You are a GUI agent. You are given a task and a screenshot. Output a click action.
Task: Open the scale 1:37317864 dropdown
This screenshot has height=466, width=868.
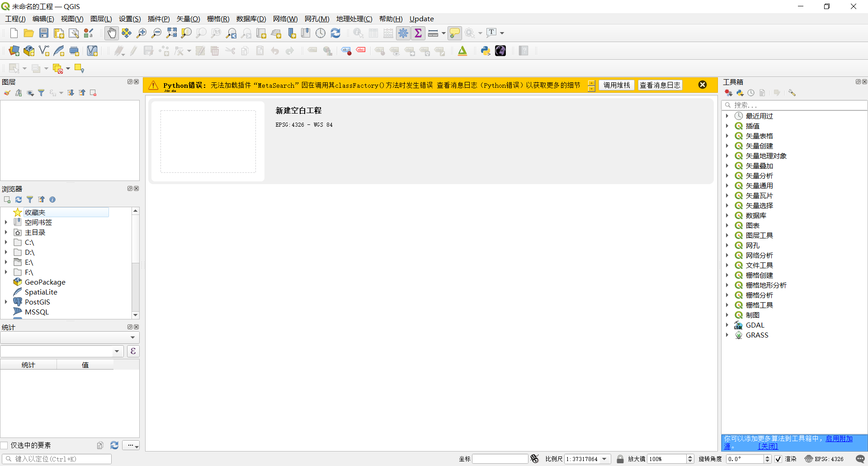pos(604,459)
